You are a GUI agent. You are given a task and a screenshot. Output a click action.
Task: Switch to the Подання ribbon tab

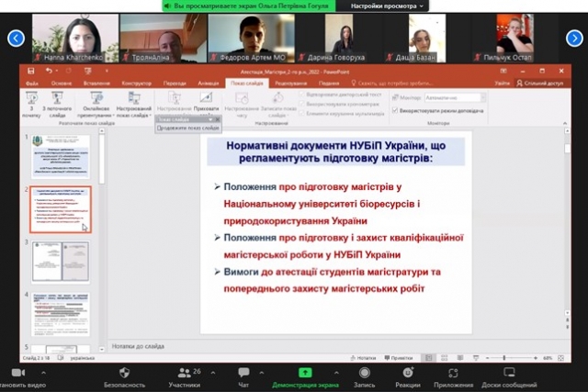coord(329,84)
